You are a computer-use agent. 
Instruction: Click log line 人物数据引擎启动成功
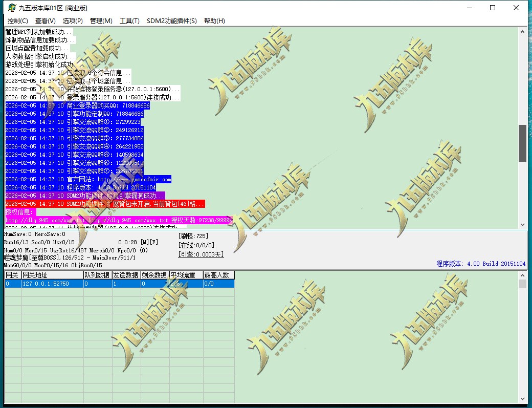(x=41, y=56)
